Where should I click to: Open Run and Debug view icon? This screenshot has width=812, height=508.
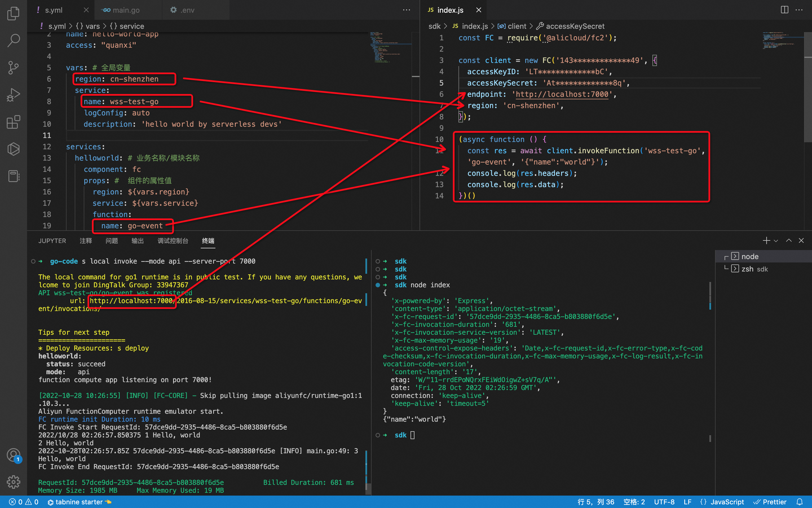pos(14,95)
